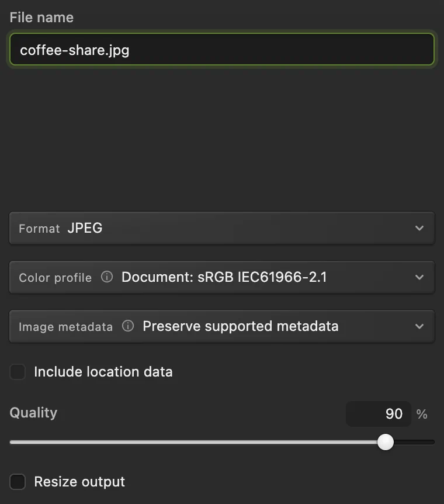
Task: Enable Include location data checkbox
Action: [x=18, y=372]
